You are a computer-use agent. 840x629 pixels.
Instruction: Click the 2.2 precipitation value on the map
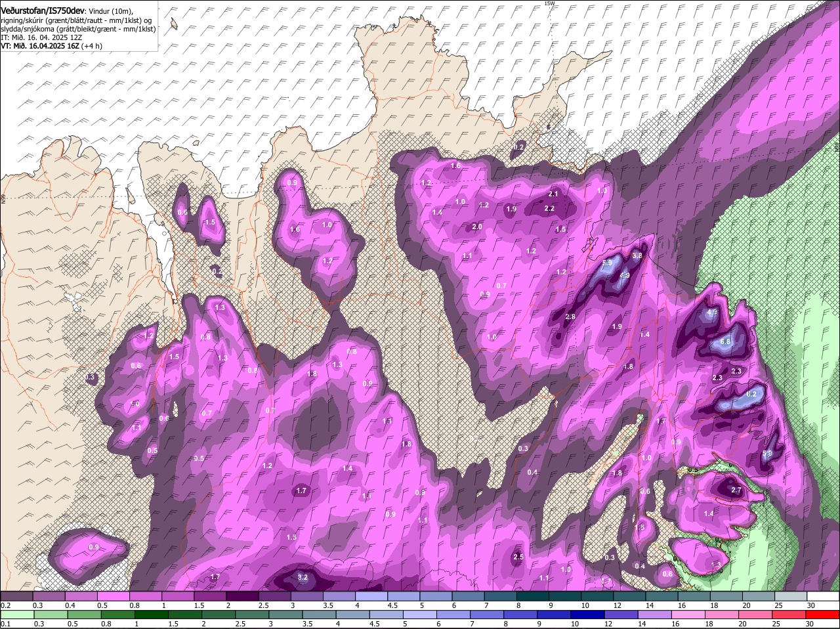pos(550,209)
